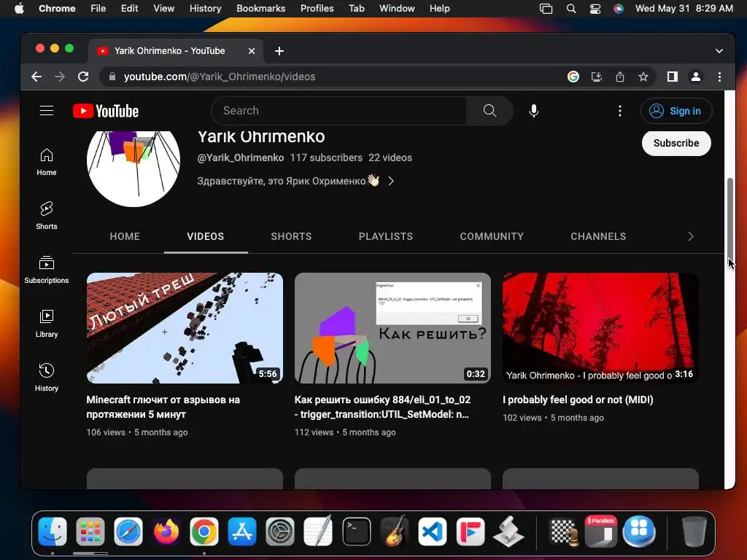Open Chrome tab search dropdown arrow
This screenshot has width=747, height=560.
(719, 51)
